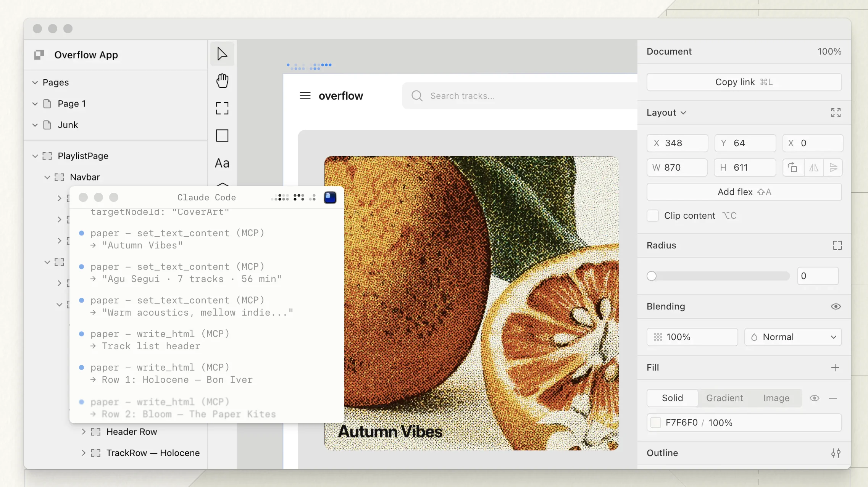Click the Page 1 document icon
Image resolution: width=868 pixels, height=487 pixels.
[47, 104]
